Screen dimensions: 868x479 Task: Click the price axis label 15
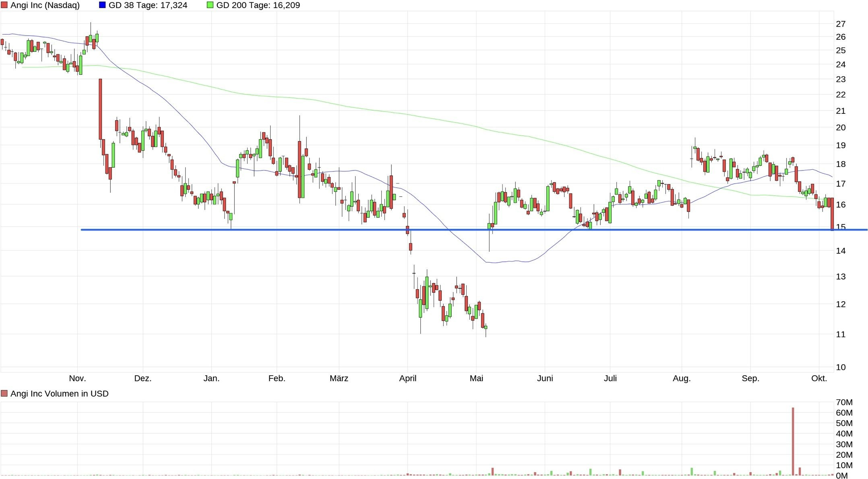coord(841,227)
